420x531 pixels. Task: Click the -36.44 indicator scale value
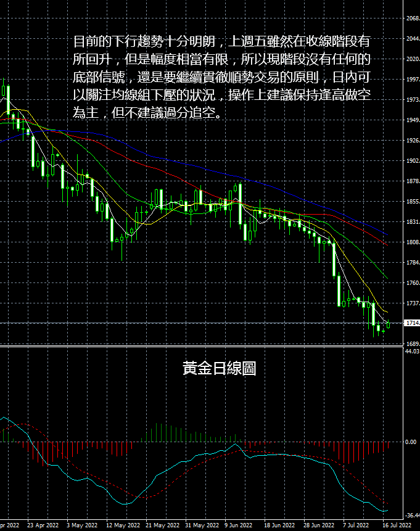pyautogui.click(x=412, y=516)
